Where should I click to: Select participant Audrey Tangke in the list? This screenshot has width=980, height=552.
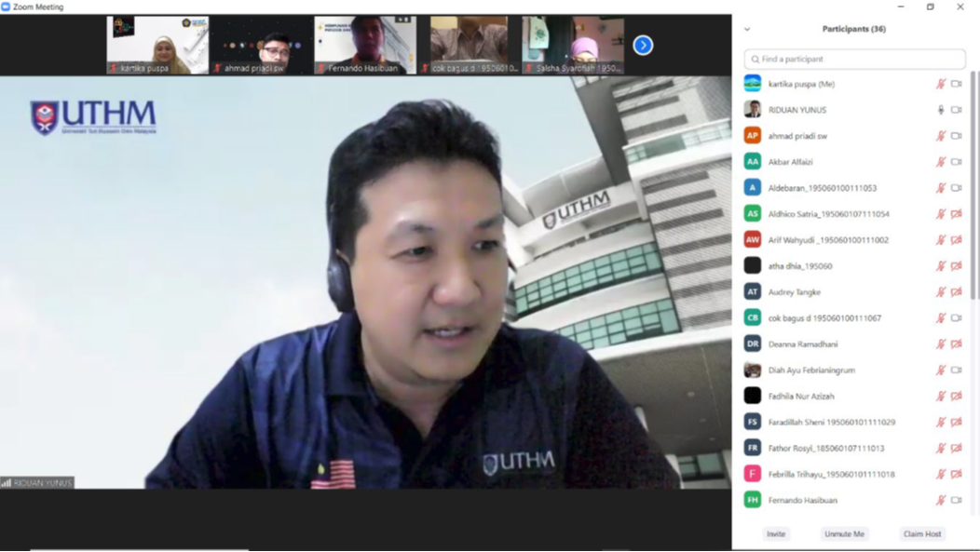pos(853,291)
